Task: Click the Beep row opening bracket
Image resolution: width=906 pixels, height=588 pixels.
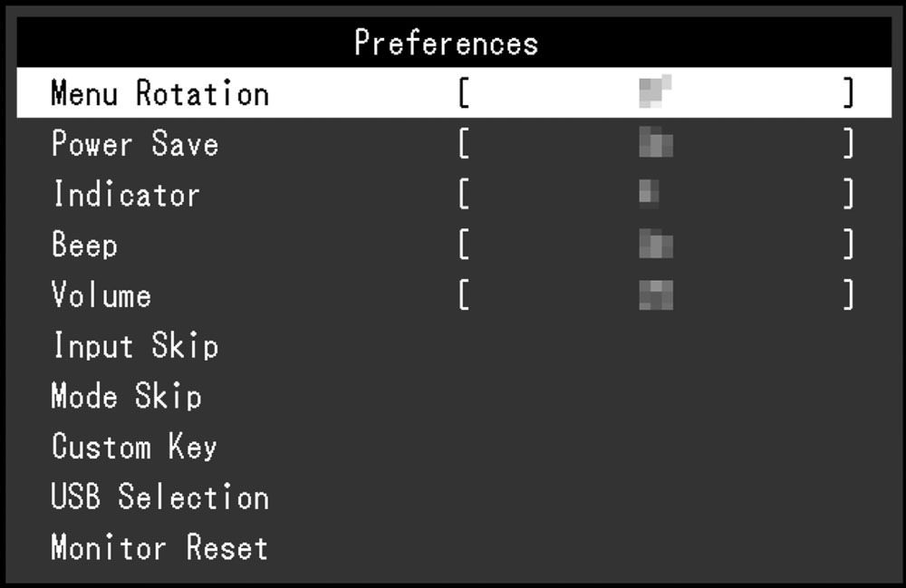Action: point(463,245)
